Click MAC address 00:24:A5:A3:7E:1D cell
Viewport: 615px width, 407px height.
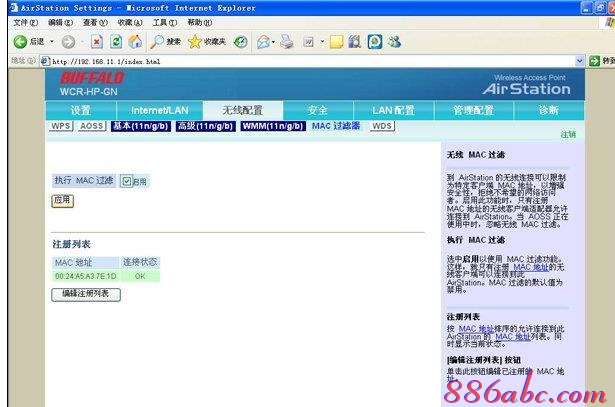click(86, 276)
